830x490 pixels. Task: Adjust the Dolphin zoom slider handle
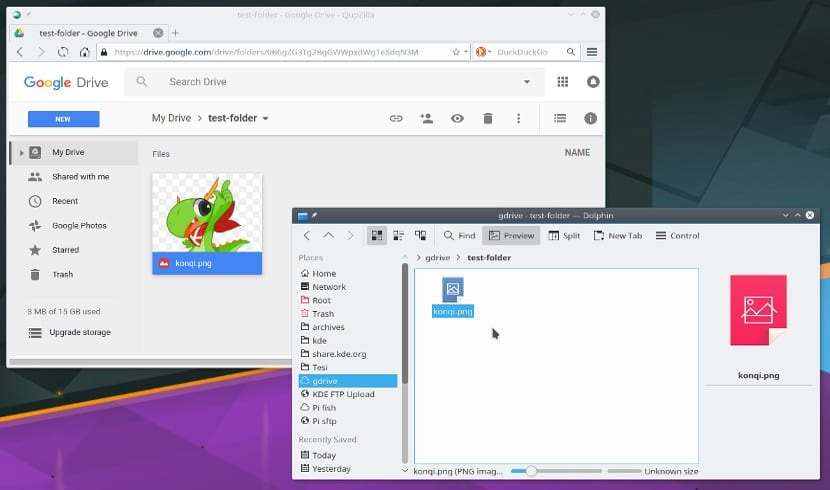(531, 471)
